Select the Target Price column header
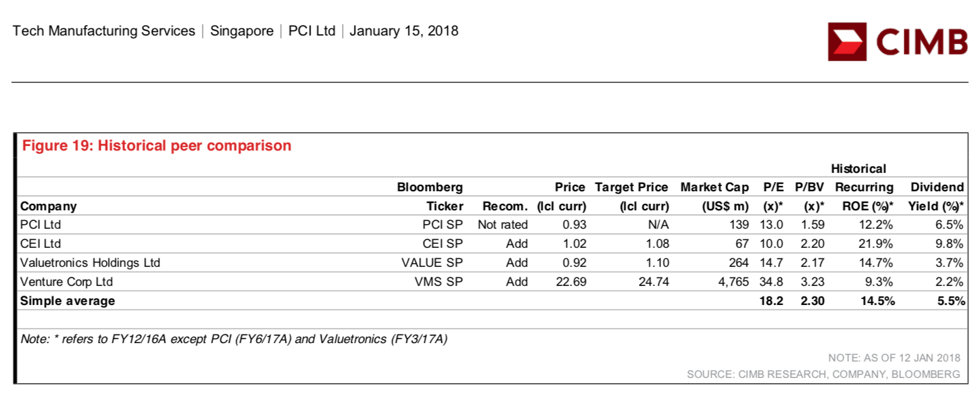The width and height of the screenshot is (980, 393). (631, 196)
